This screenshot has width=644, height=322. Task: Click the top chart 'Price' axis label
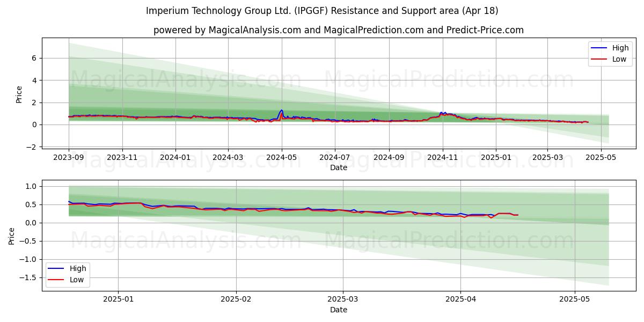pos(19,94)
